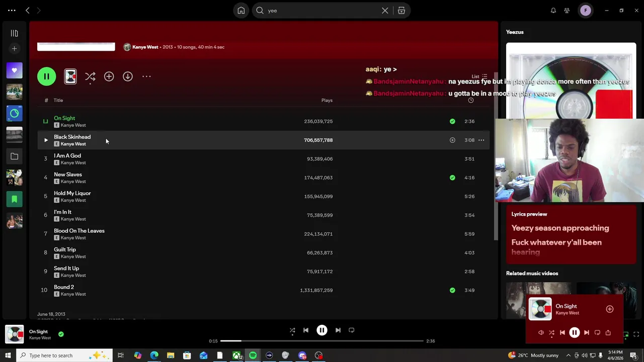This screenshot has width=644, height=362.
Task: Open the folder item in library sidebar
Action: [14, 156]
